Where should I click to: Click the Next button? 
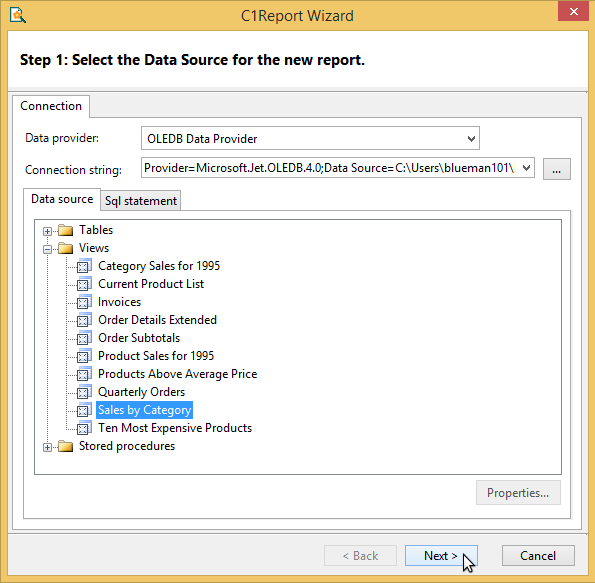pyautogui.click(x=441, y=556)
